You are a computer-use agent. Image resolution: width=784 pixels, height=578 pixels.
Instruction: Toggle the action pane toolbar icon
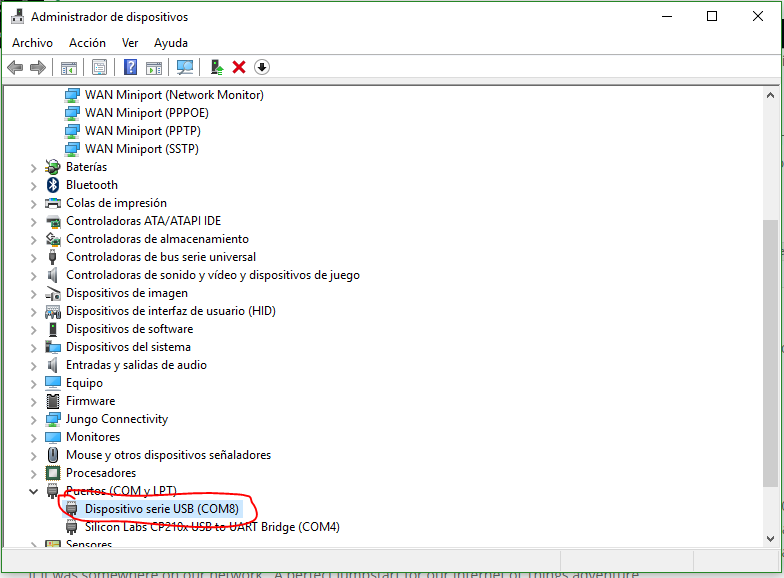coord(154,68)
